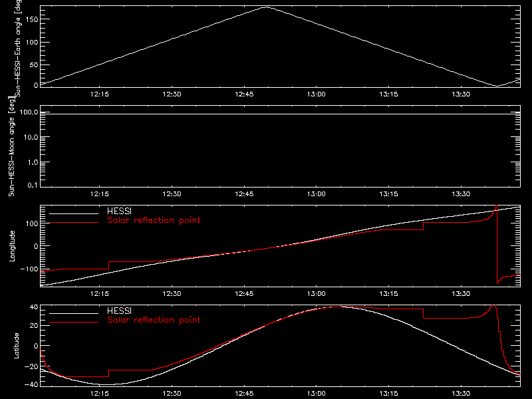The image size is (532, 399).
Task: Click the 100 tick on Longitude axis
Action: pyautogui.click(x=32, y=223)
